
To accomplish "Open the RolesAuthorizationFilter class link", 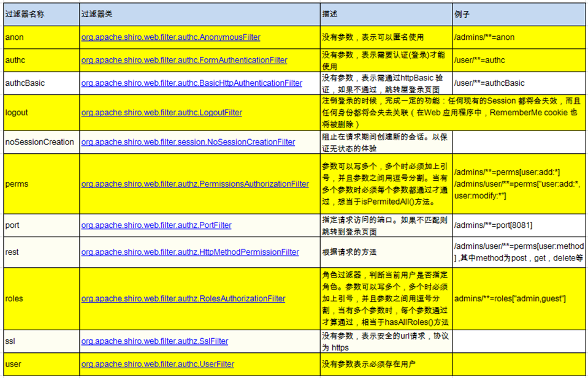I will [183, 298].
